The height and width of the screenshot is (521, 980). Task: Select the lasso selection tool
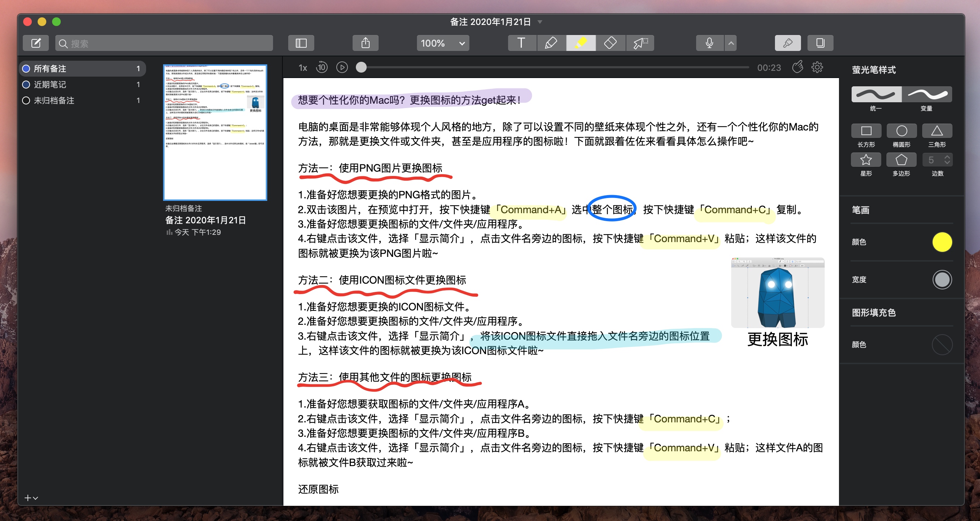pyautogui.click(x=640, y=43)
